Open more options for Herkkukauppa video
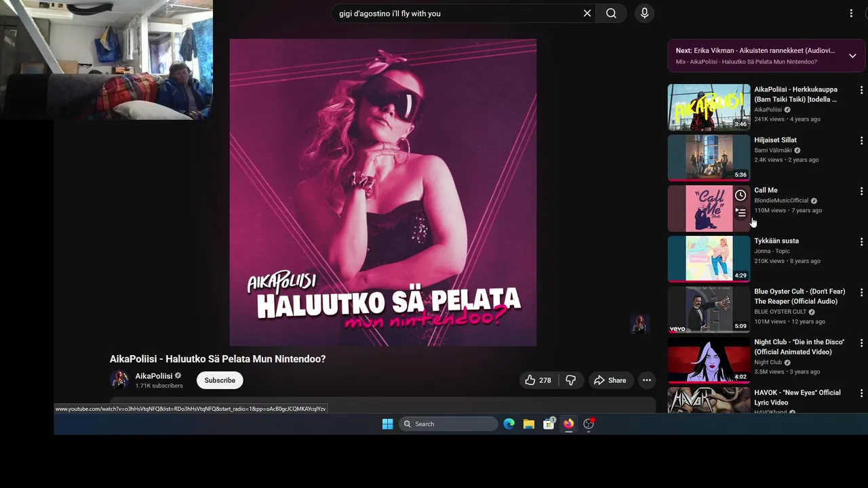868x488 pixels. click(862, 90)
